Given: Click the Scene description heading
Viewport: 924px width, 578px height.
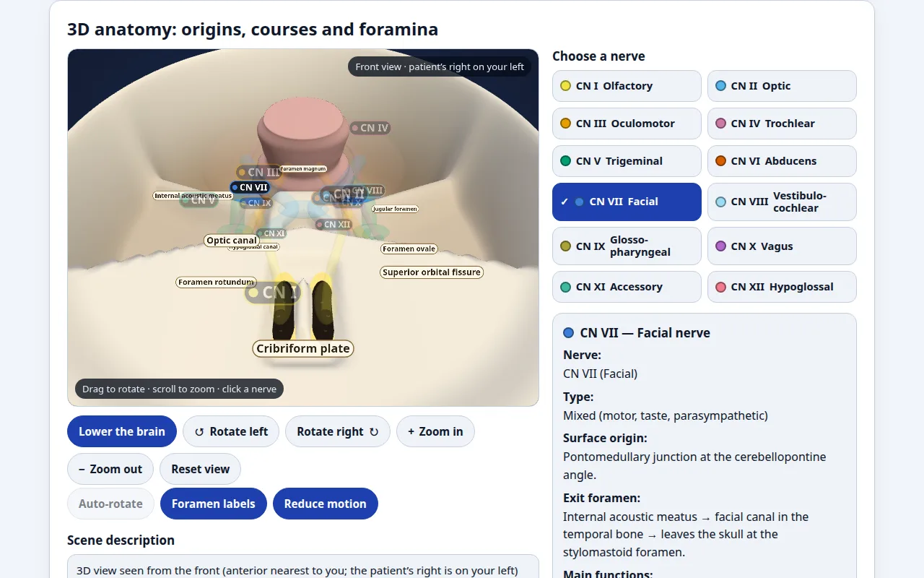Looking at the screenshot, I should pos(121,540).
